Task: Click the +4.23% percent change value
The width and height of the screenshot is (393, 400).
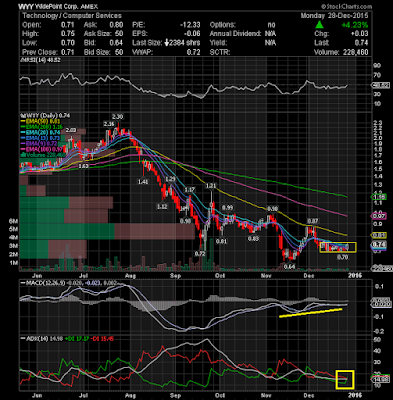Action: click(x=354, y=25)
